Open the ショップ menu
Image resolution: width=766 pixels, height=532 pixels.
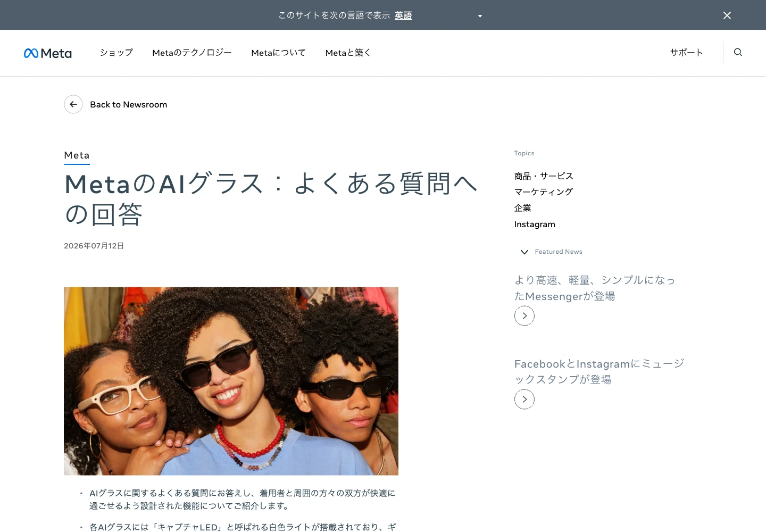(x=116, y=53)
